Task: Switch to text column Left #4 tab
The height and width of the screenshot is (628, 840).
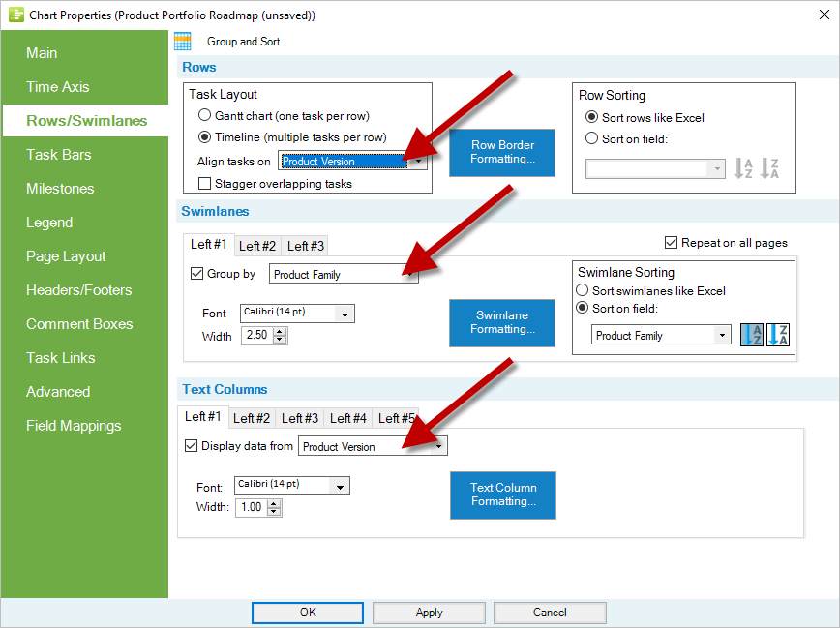Action: (348, 418)
